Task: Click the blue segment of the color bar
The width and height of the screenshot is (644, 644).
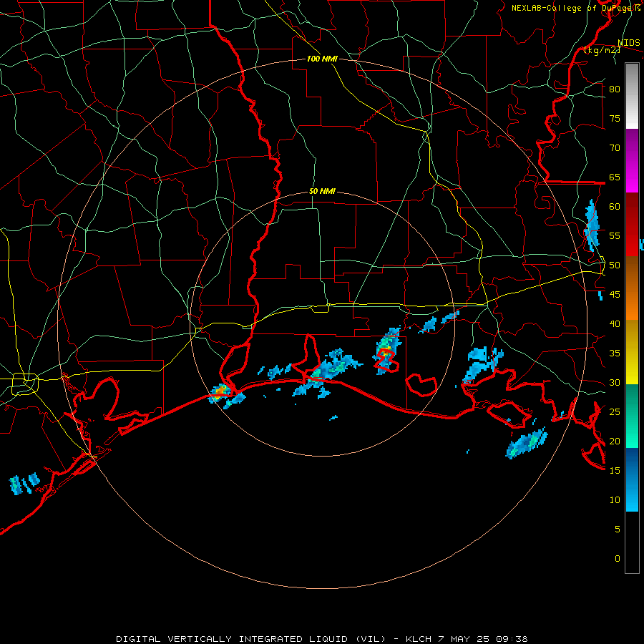Action: (x=632, y=479)
